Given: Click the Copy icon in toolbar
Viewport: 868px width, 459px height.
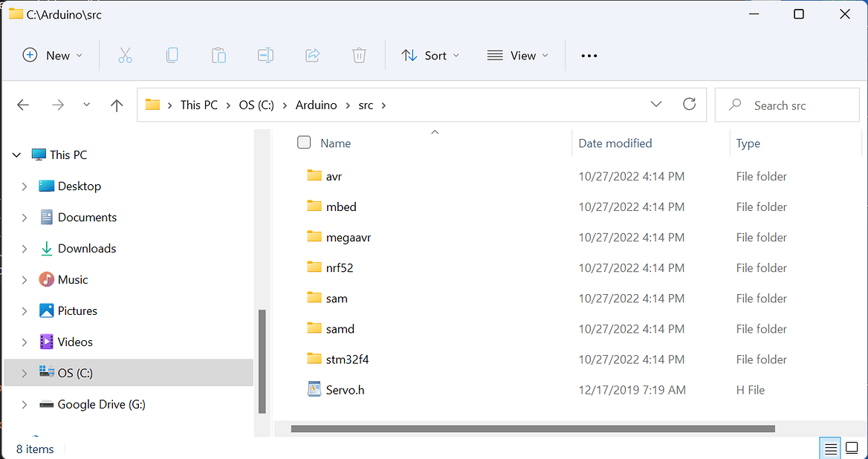Looking at the screenshot, I should tap(172, 56).
